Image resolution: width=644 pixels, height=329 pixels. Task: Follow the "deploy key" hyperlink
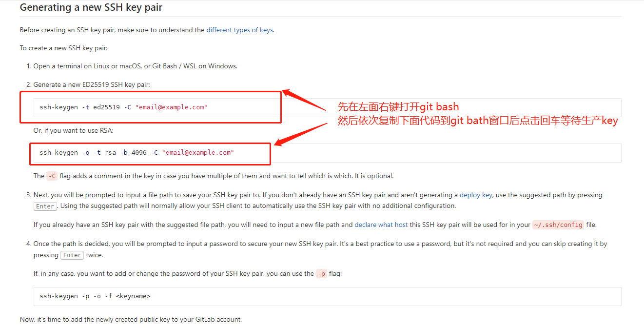click(x=476, y=195)
